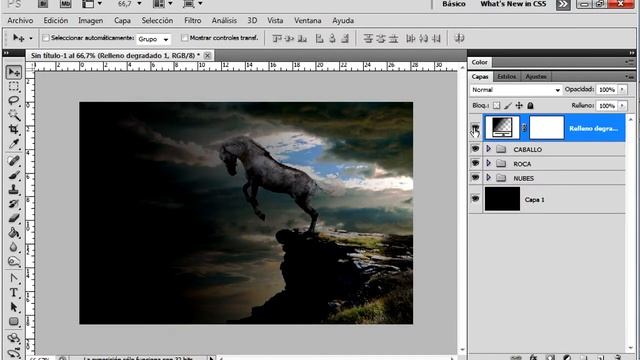Select the Spot Healing Brush tool

point(14,161)
